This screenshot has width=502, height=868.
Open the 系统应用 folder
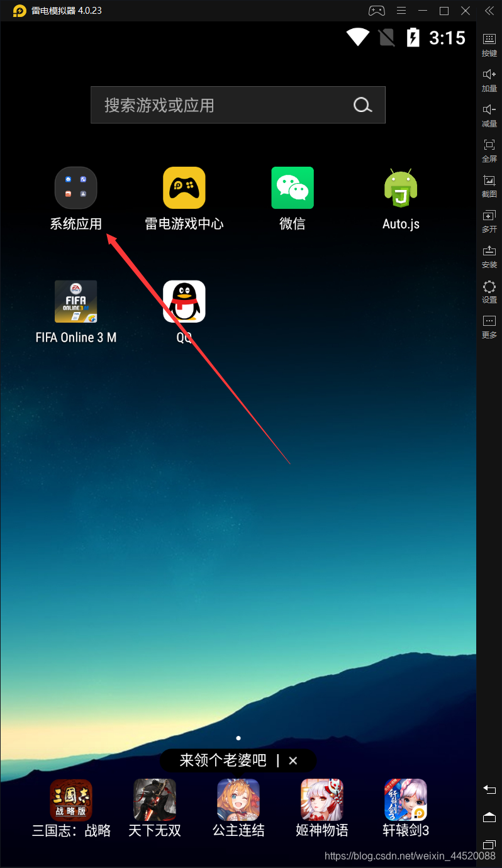click(75, 187)
